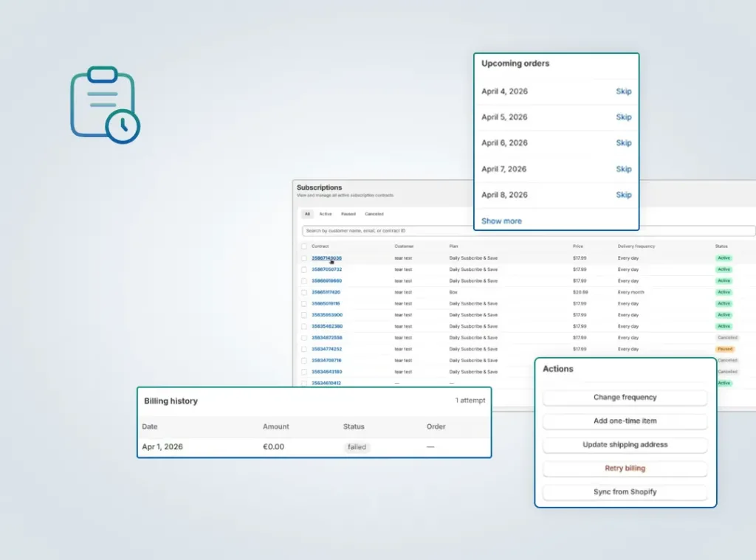Skip the April 8, 2026 order
The image size is (756, 560).
pos(623,195)
